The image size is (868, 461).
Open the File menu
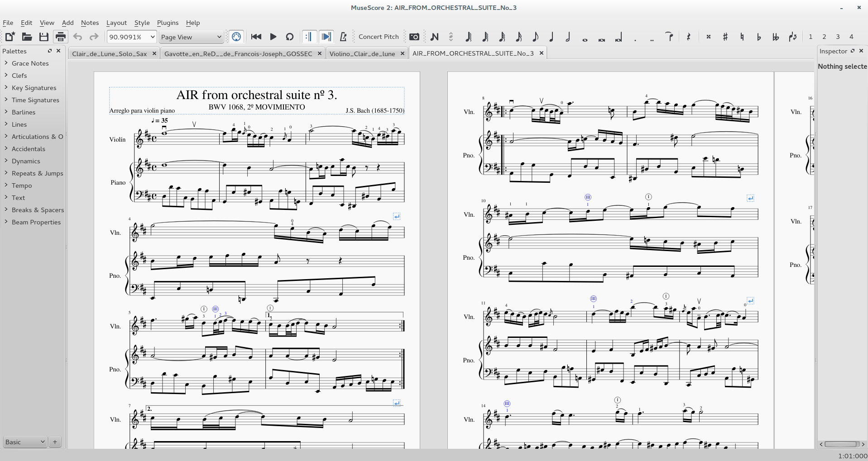(8, 23)
